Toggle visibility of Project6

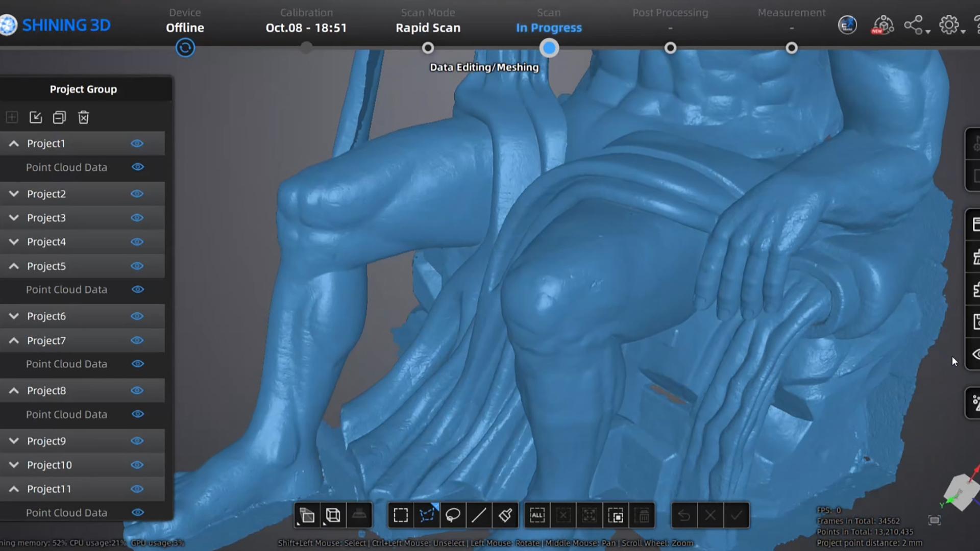[137, 316]
